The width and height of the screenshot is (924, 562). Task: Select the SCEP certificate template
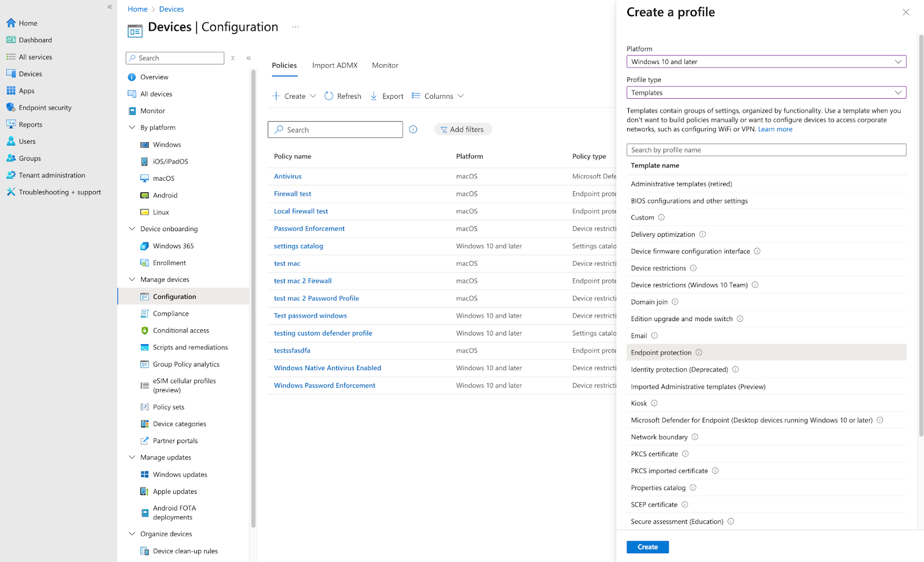(x=766, y=504)
